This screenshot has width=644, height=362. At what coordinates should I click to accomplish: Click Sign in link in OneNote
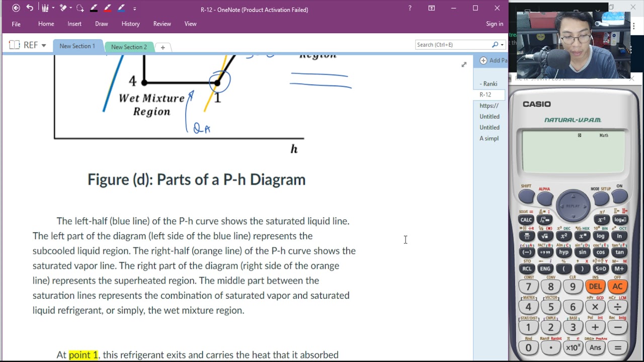495,24
